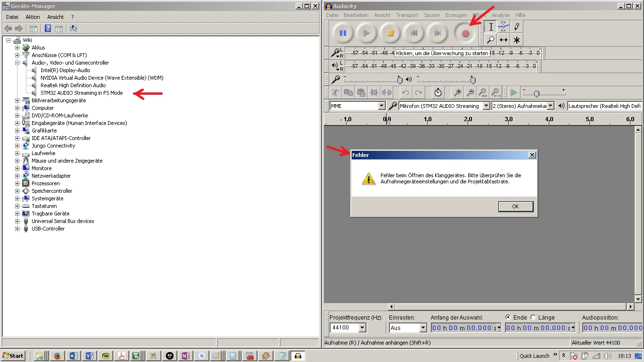Click the green Play-at-speed button
The image size is (644, 362).
(514, 92)
